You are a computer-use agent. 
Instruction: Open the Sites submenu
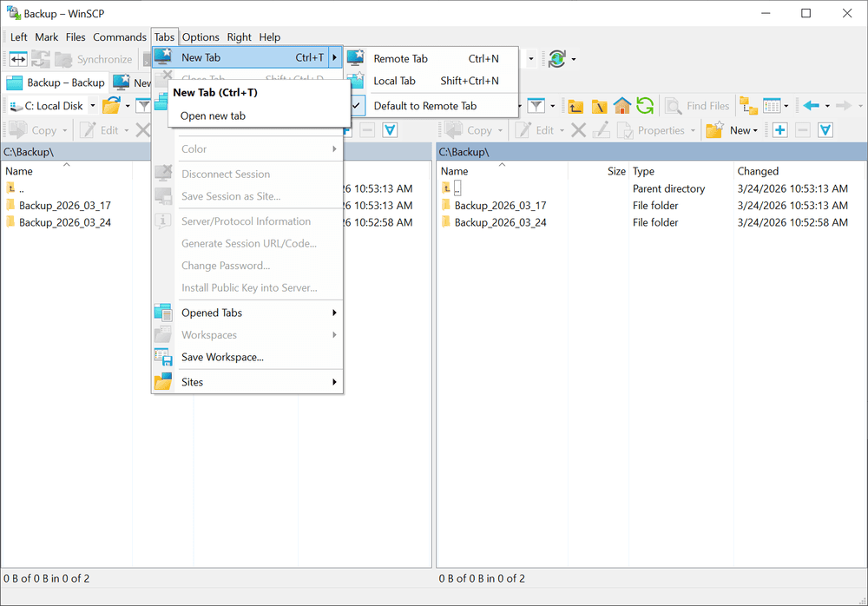click(x=247, y=382)
